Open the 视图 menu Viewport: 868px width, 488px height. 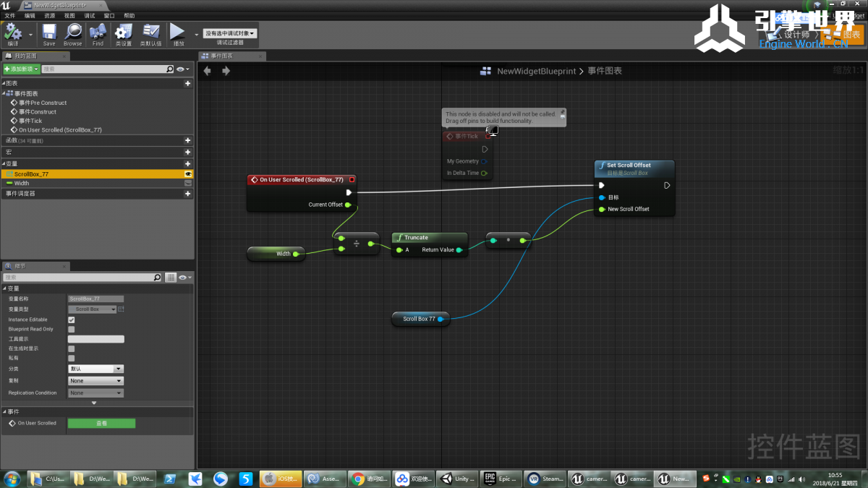[x=69, y=15]
